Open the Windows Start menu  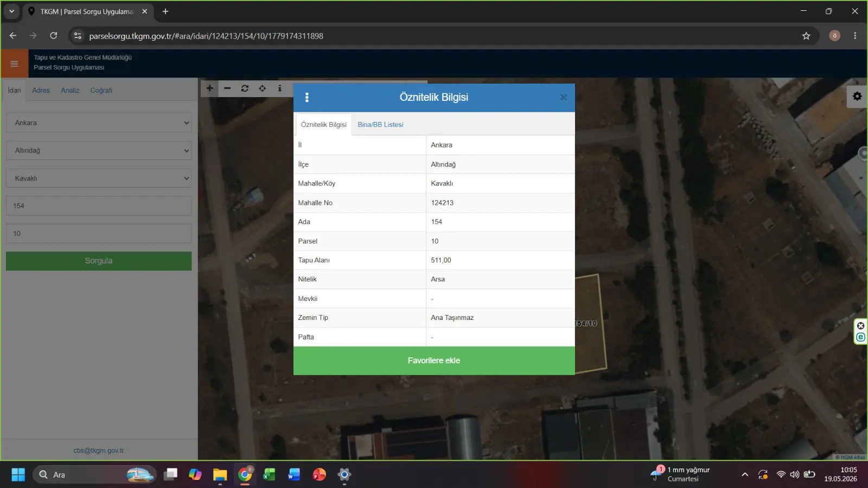pyautogui.click(x=18, y=475)
